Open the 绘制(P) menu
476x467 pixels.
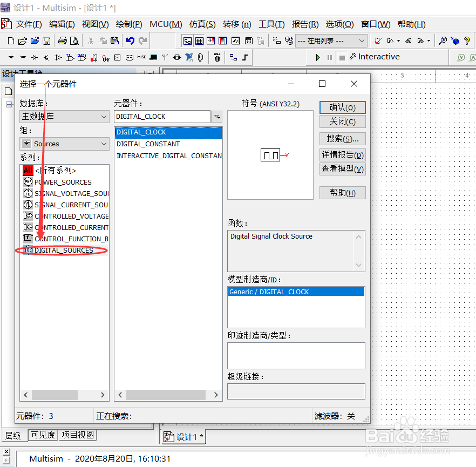pos(128,24)
